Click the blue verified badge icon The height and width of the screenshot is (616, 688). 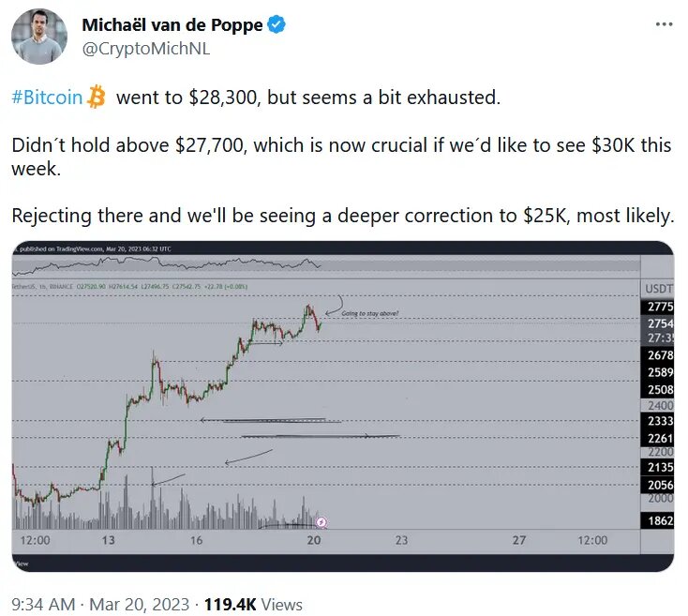coord(277,24)
